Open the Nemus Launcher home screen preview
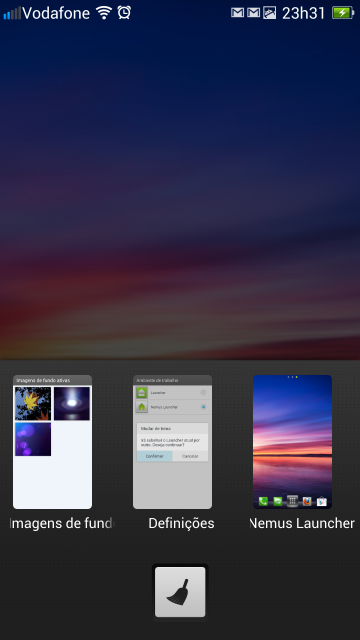This screenshot has width=360, height=640. pos(292,442)
